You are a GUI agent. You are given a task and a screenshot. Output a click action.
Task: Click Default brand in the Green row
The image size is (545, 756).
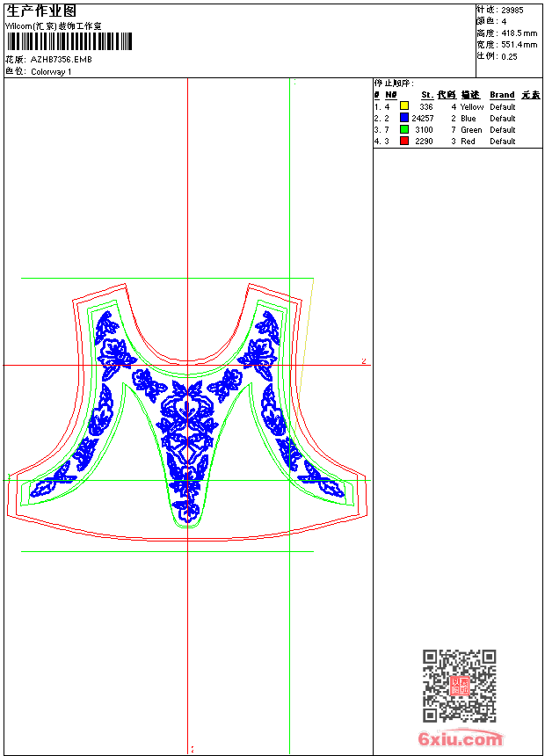point(503,130)
